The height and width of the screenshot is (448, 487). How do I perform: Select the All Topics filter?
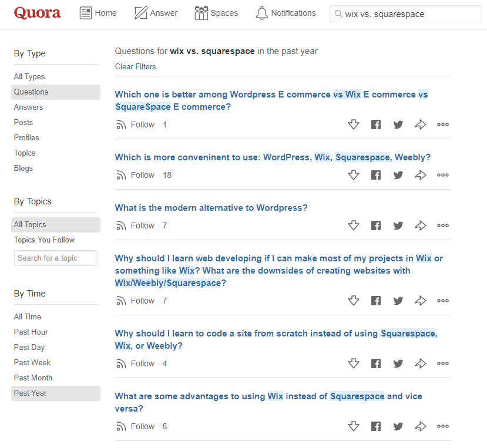(x=56, y=224)
